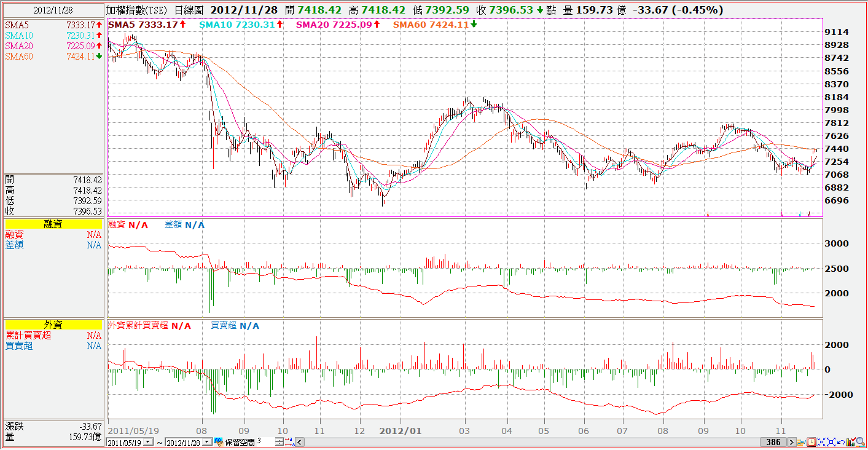Open the indicator bar chart checkmark icon

tap(851, 442)
